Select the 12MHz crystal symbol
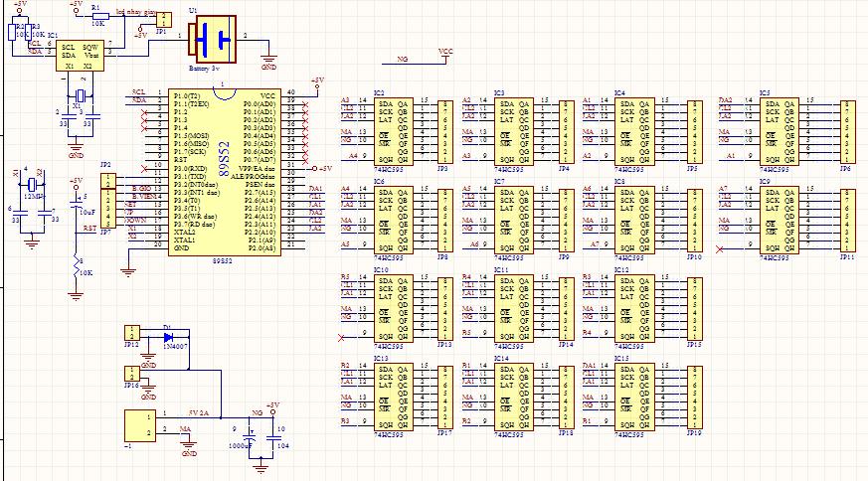Screen dimensions: 868x481 [32, 184]
